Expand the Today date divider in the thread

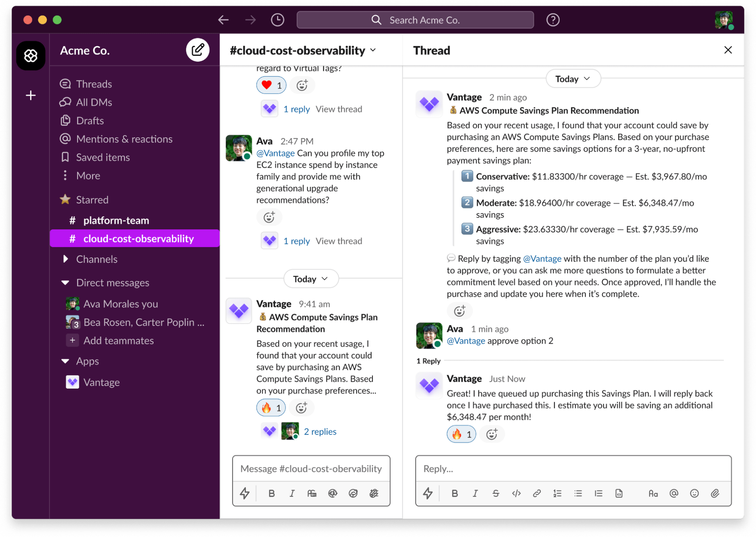pyautogui.click(x=573, y=78)
